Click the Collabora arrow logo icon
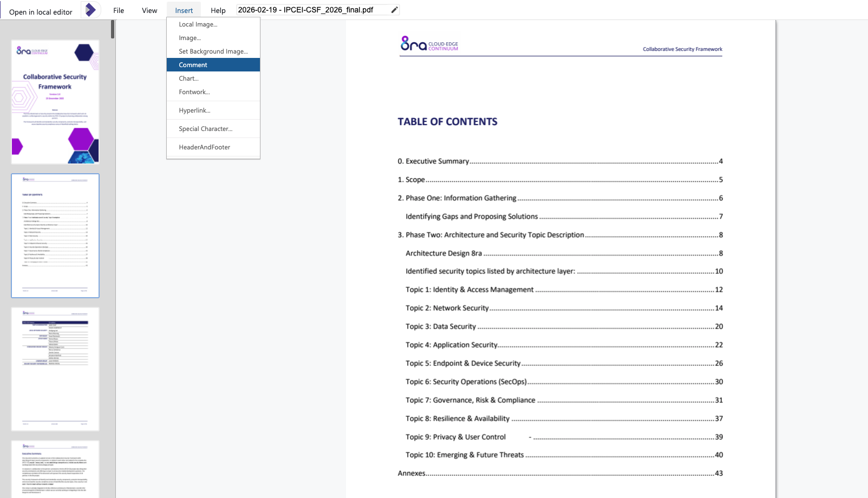The width and height of the screenshot is (868, 498). point(90,10)
